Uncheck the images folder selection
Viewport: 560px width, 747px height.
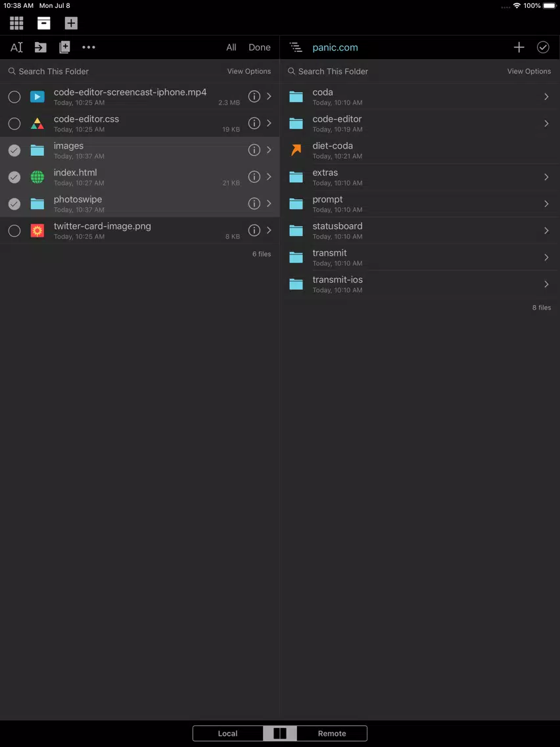(x=14, y=150)
